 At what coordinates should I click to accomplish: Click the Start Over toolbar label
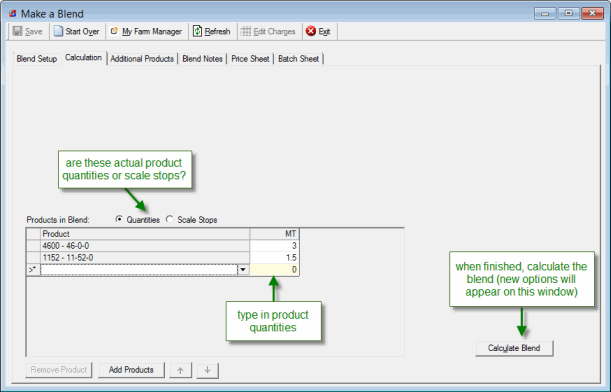pyautogui.click(x=82, y=32)
